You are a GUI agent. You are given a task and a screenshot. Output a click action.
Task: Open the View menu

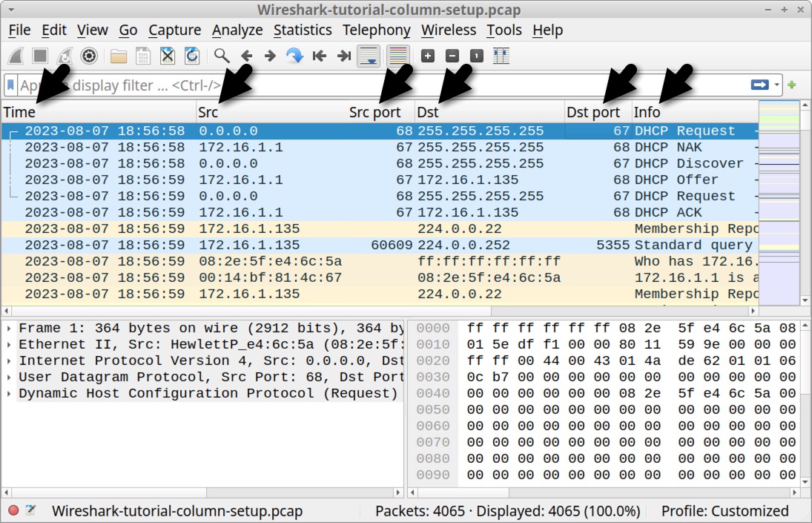tap(92, 30)
